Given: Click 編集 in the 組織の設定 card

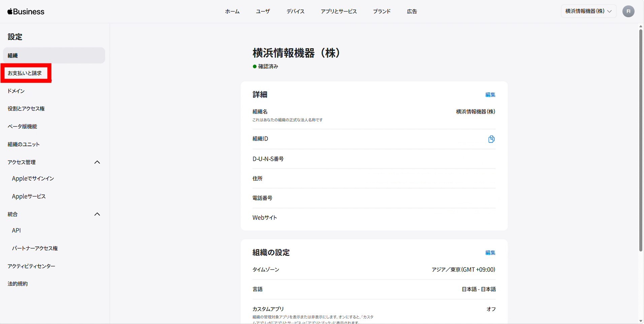Looking at the screenshot, I should 490,253.
